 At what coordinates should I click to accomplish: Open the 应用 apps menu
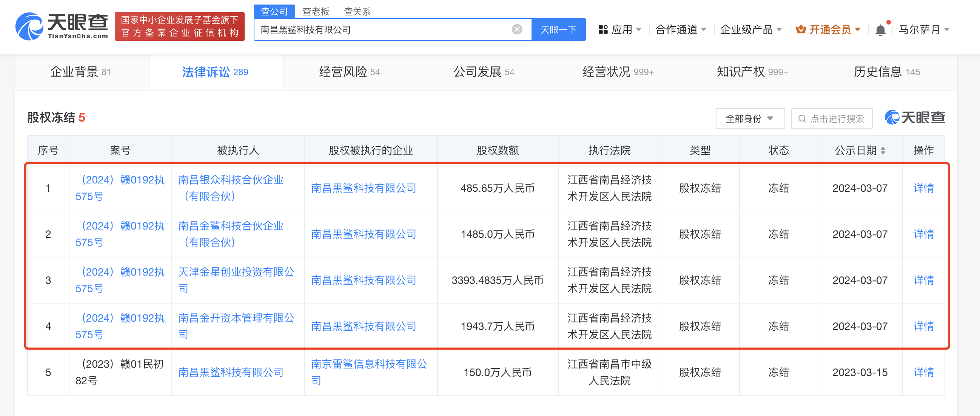coord(620,30)
